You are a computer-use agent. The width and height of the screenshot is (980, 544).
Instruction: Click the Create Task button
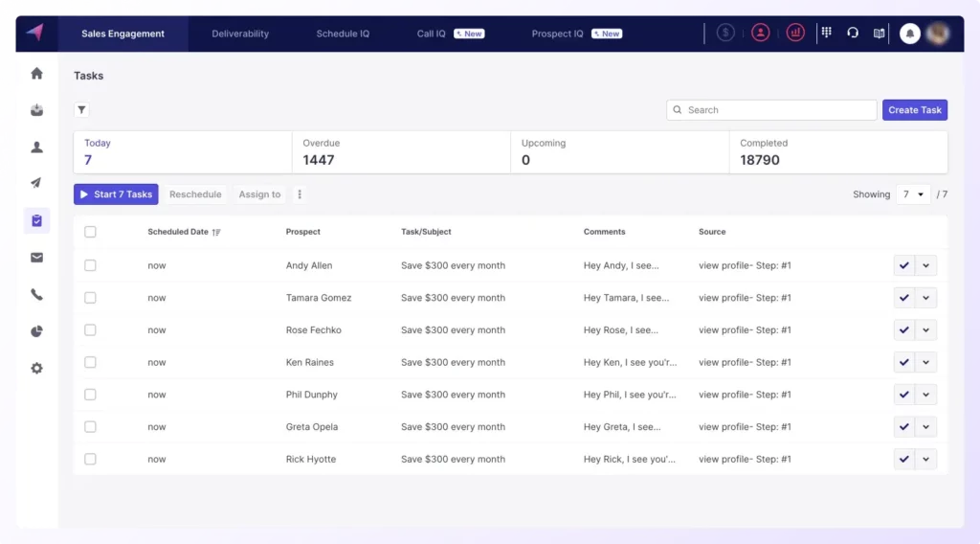[914, 110]
